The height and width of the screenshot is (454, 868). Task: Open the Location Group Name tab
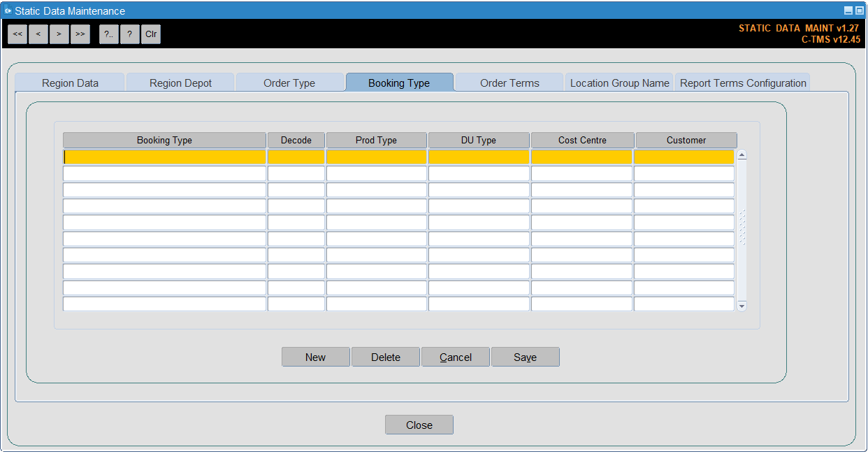tap(619, 83)
